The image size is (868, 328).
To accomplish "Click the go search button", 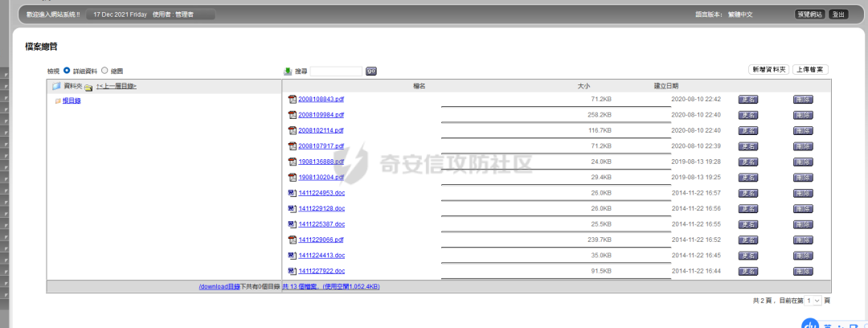I will (x=371, y=72).
